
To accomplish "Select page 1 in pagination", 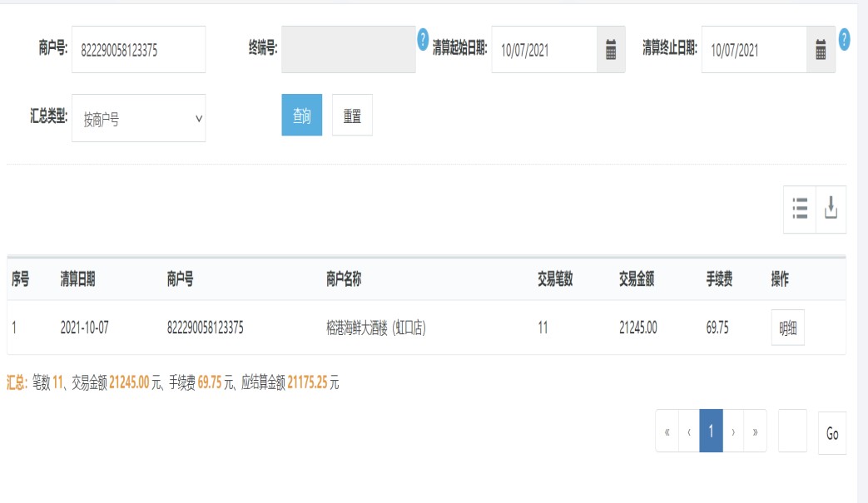I will 711,431.
